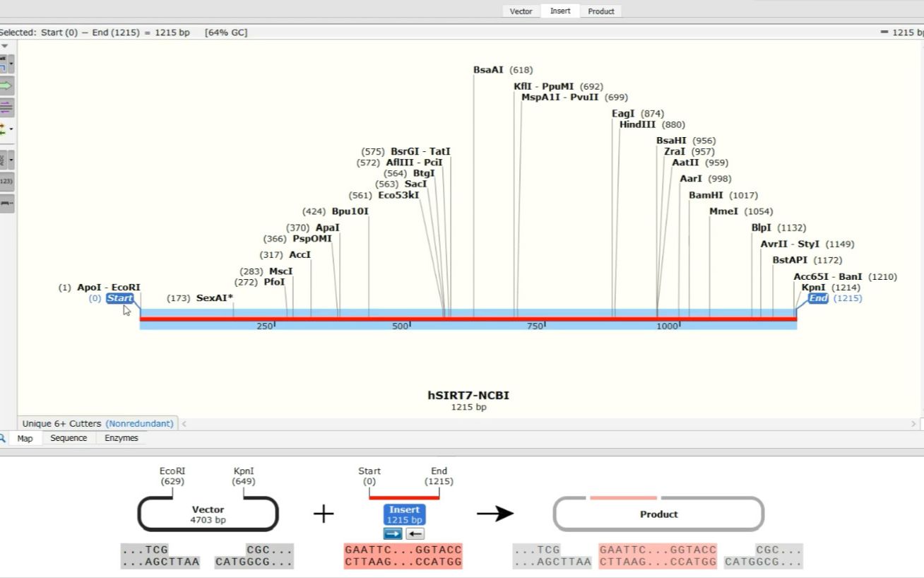Open dropdown arrow next to translations icon
Screen dimensions: 924x578
11,130
